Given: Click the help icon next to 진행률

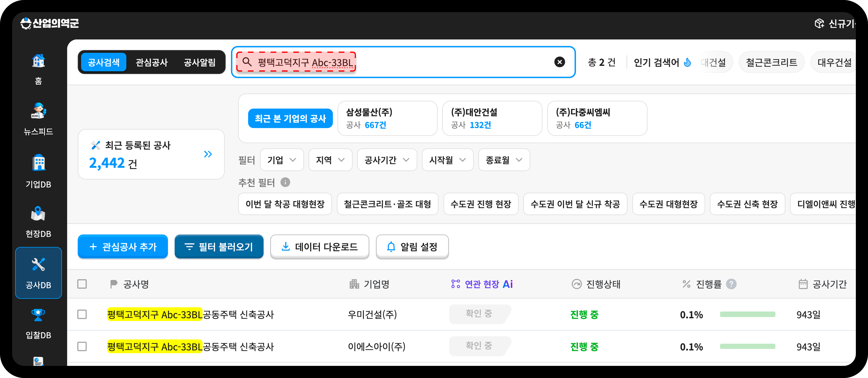Looking at the screenshot, I should pyautogui.click(x=731, y=284).
